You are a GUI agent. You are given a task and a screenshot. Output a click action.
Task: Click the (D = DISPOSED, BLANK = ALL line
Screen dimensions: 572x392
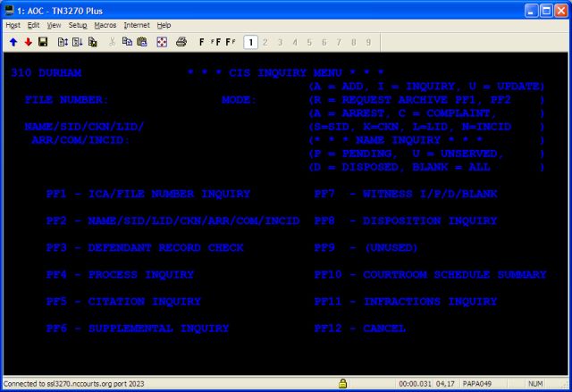coord(426,167)
